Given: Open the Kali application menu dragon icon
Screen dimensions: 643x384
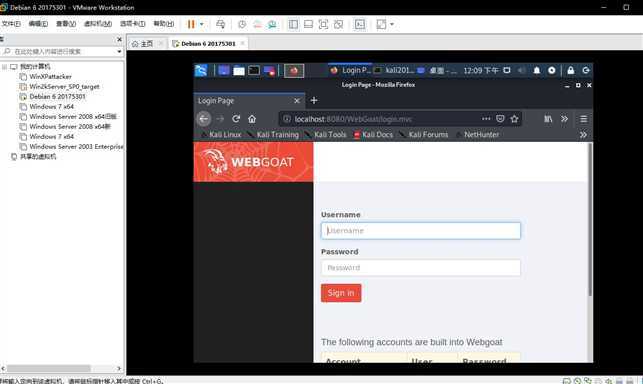Looking at the screenshot, I should [201, 71].
